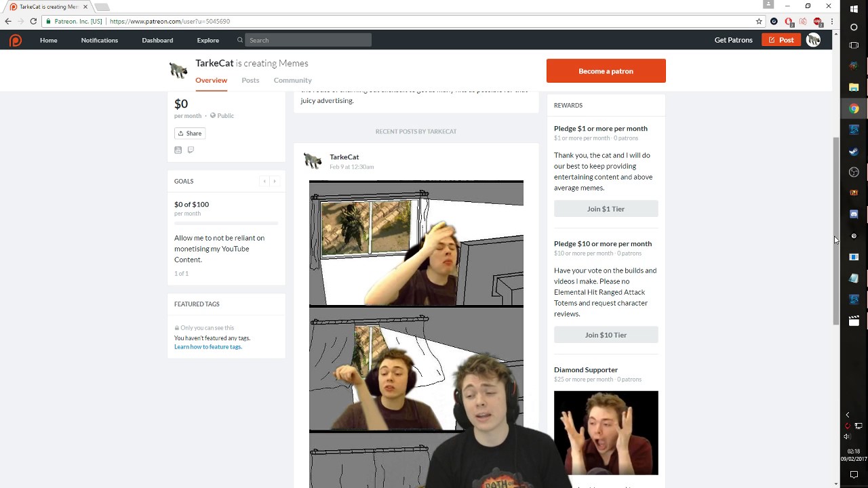
Task: Click Get Patrons link
Action: [733, 40]
